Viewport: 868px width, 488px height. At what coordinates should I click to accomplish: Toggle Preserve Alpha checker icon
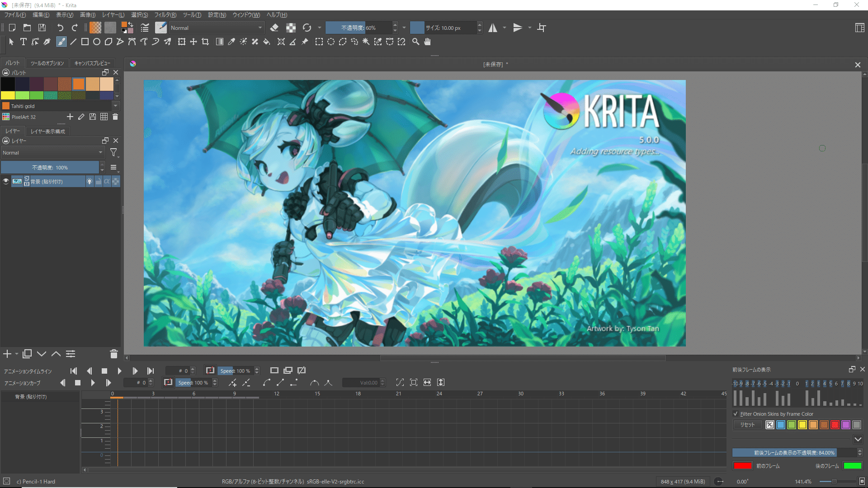tap(291, 28)
